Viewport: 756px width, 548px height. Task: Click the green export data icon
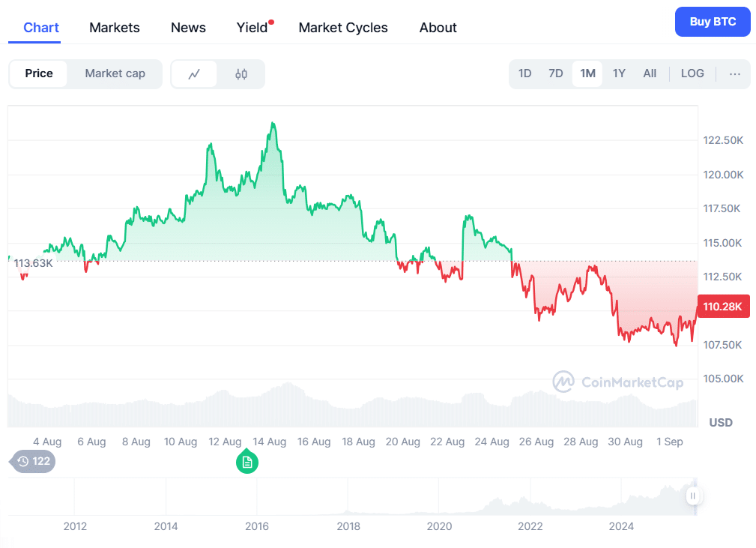coord(247,463)
